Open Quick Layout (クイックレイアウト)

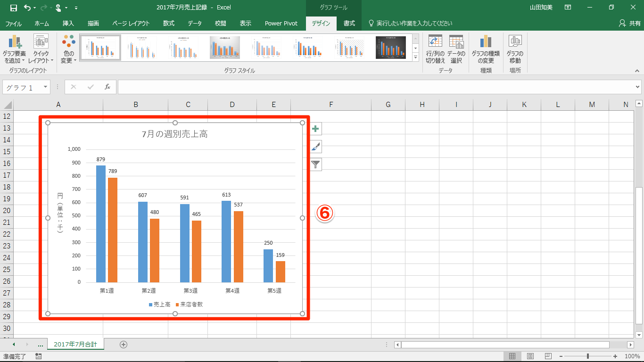(x=41, y=49)
